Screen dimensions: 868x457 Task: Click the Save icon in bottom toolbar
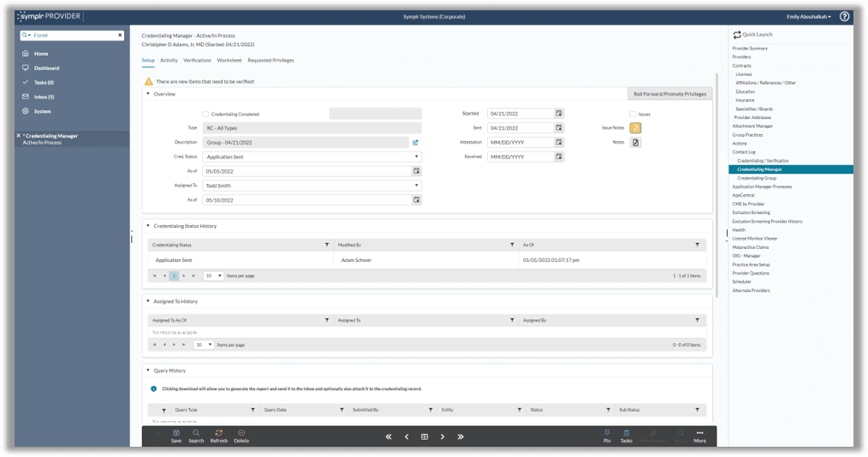point(175,436)
